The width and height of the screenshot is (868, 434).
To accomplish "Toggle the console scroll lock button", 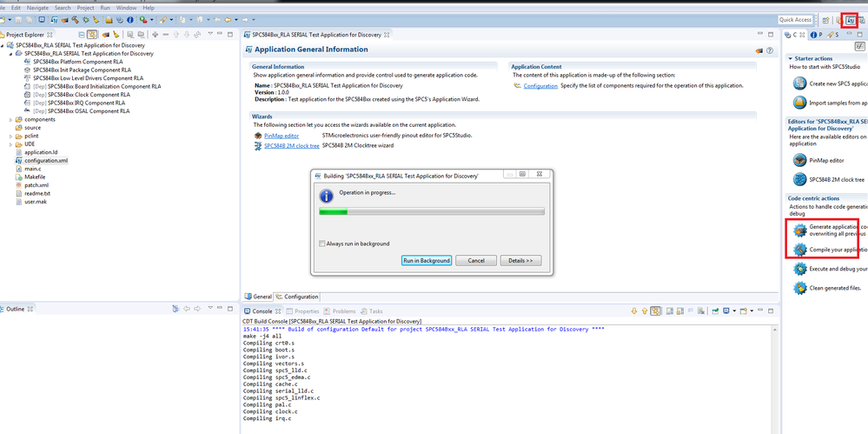I will click(679, 311).
